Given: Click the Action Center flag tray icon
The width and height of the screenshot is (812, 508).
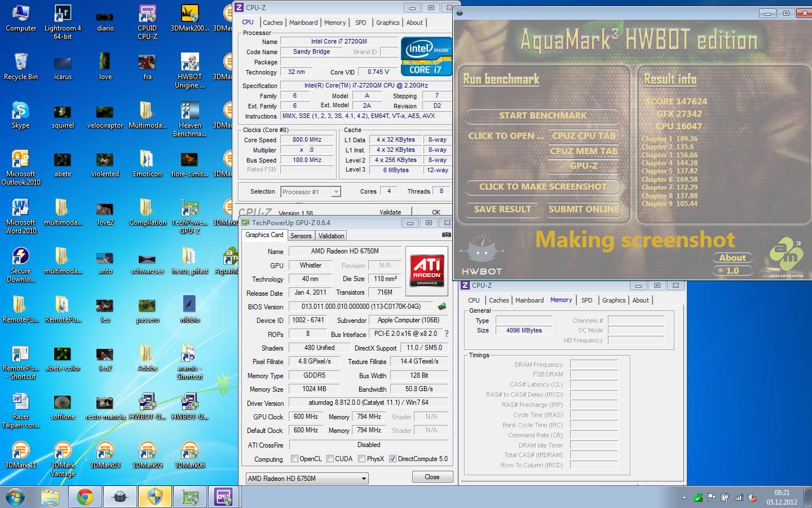Looking at the screenshot, I should (712, 497).
